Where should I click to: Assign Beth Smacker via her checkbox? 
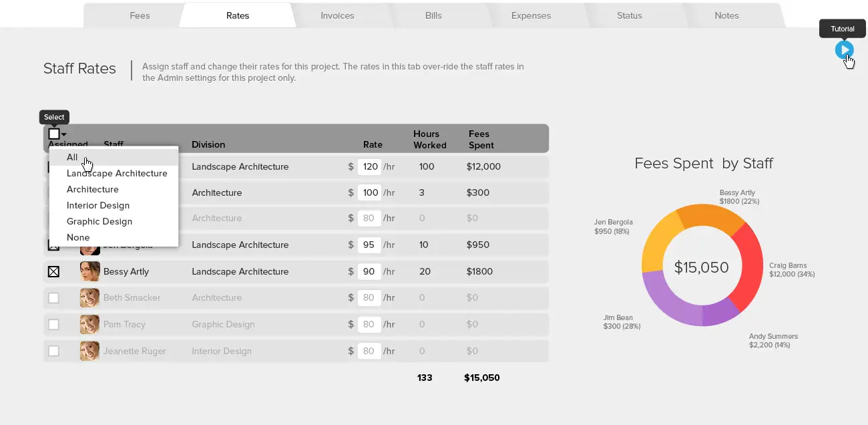[53, 298]
